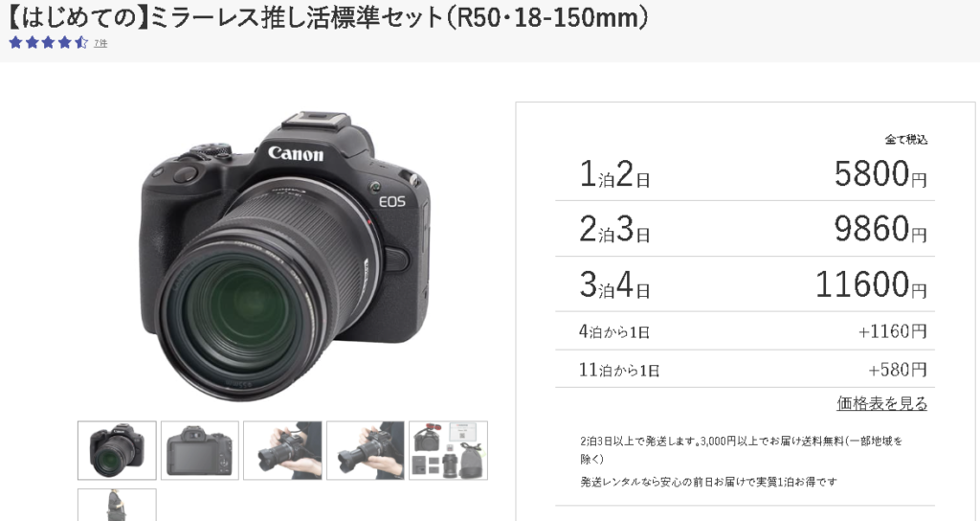
Task: View the kit contents accessories thumbnail
Action: [x=448, y=450]
